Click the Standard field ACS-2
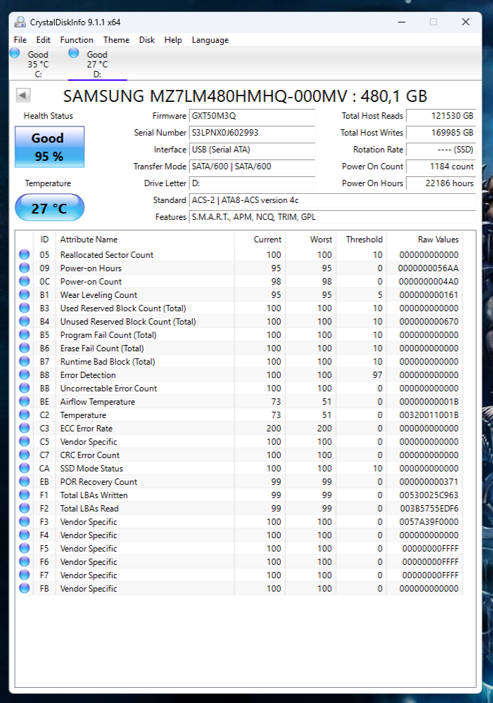This screenshot has height=703, width=493. point(332,200)
